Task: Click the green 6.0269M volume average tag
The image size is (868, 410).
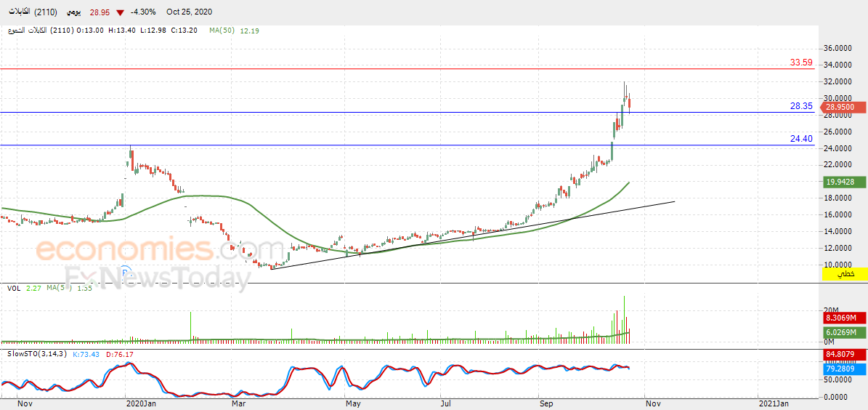Action: [845, 332]
